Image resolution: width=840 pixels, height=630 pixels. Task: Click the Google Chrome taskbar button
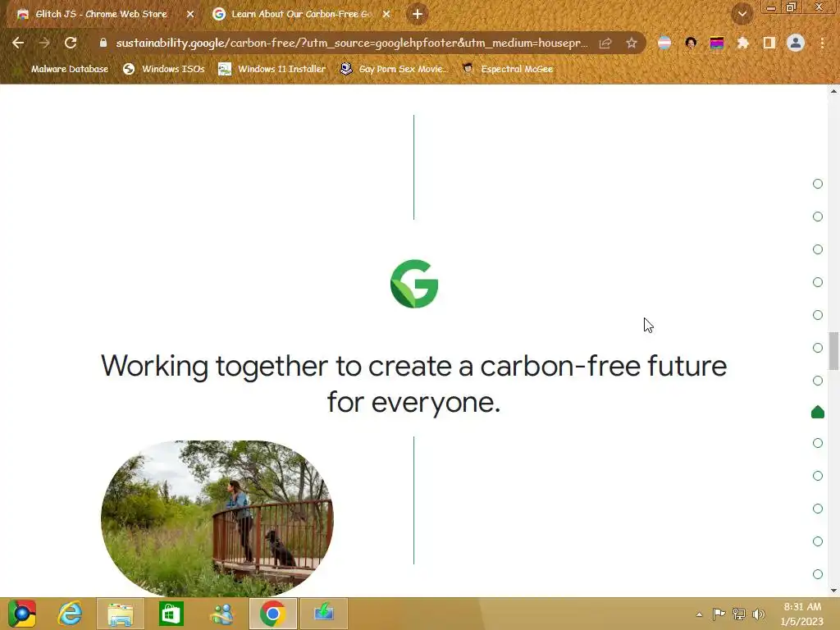click(272, 614)
